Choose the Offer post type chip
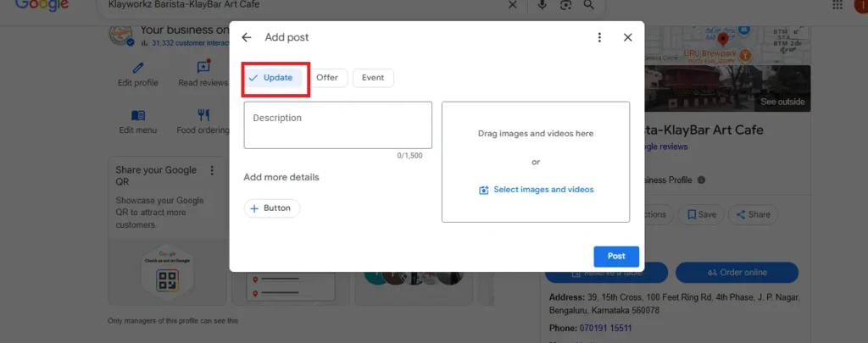Viewport: 868px width, 343px height. 326,78
